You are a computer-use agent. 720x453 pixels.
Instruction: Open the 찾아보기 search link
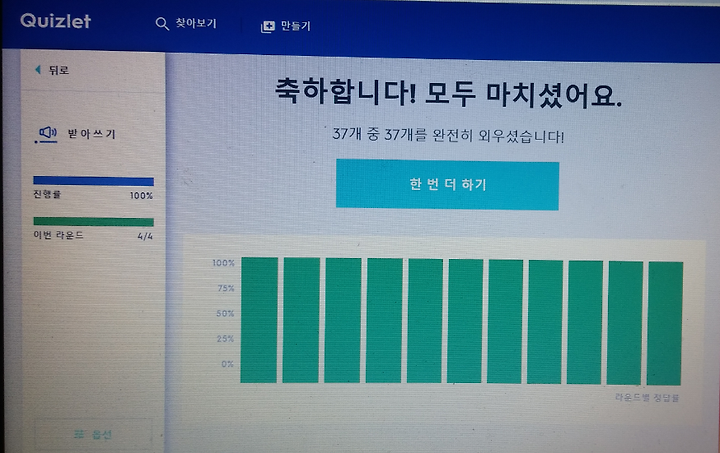pyautogui.click(x=196, y=23)
